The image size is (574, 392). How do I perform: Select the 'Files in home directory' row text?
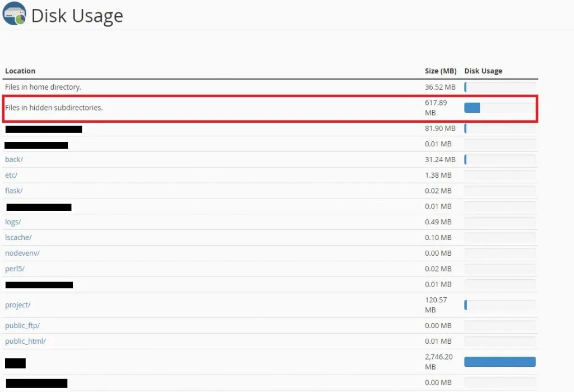pos(43,87)
